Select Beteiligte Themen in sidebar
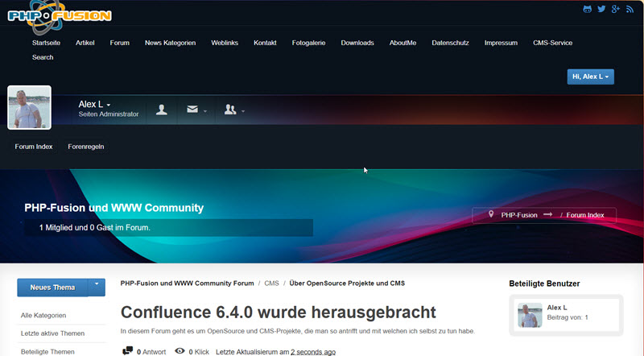Screen dimensions: 644x356 47,351
